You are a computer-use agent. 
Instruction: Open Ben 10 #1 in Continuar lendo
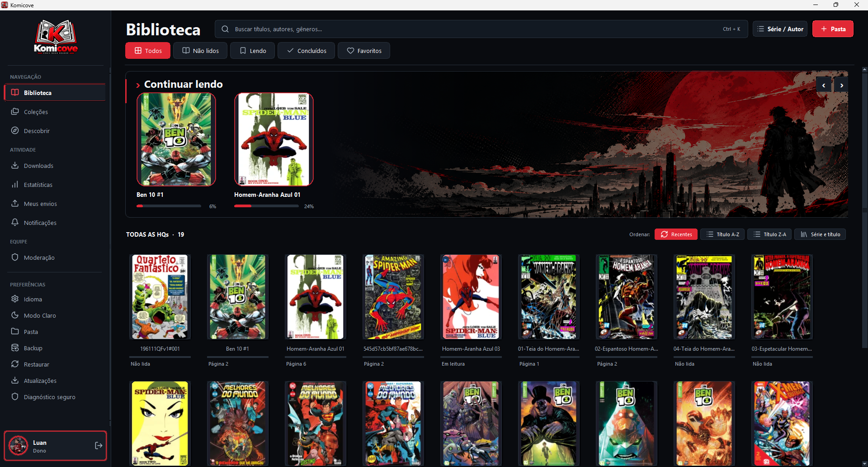(176, 139)
